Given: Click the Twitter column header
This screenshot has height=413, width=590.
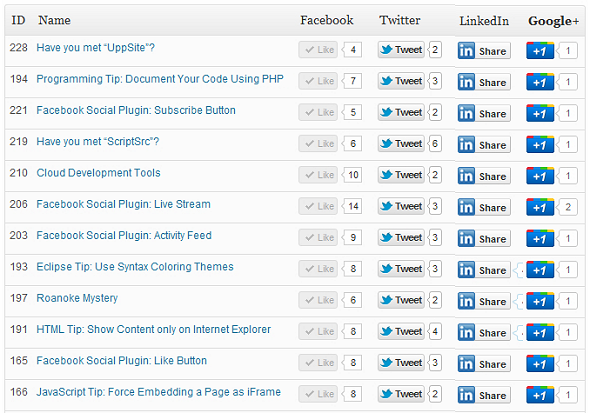Looking at the screenshot, I should pos(400,20).
